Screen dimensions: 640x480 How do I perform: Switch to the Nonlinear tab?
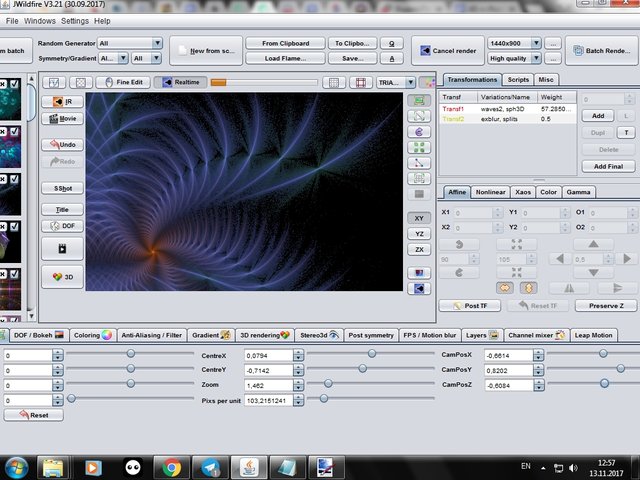click(490, 192)
